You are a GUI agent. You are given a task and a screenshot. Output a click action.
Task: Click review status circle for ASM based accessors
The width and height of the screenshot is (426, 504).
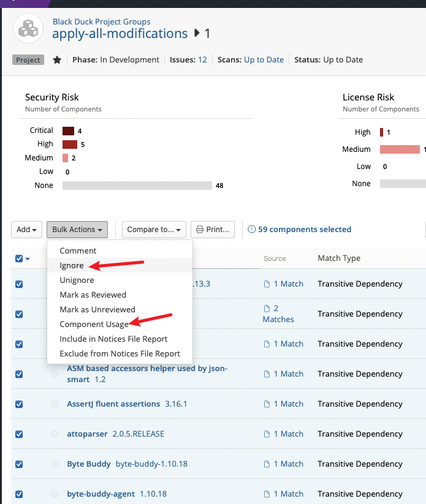tap(55, 374)
